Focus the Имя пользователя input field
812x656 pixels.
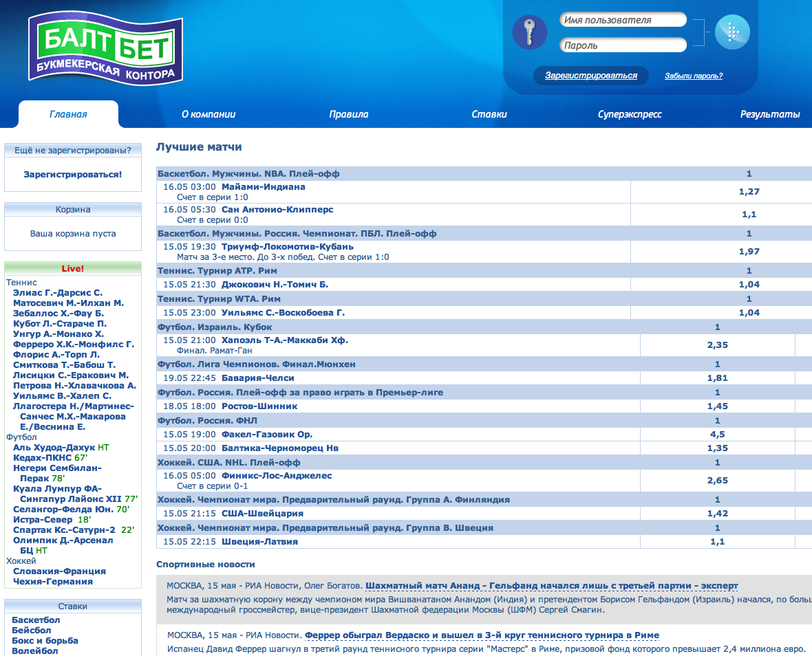[x=623, y=20]
